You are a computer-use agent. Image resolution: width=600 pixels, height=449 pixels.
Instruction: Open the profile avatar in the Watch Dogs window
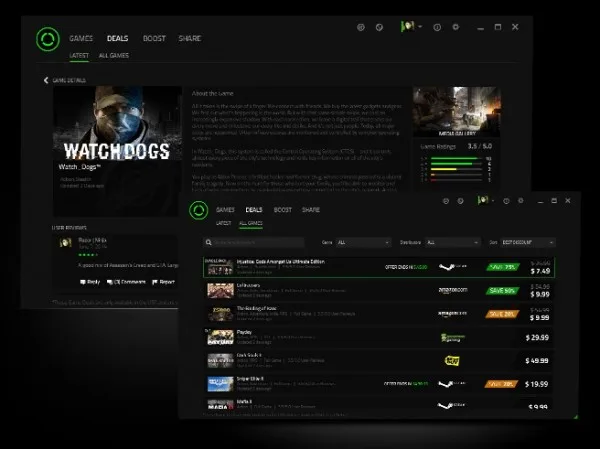(408, 26)
